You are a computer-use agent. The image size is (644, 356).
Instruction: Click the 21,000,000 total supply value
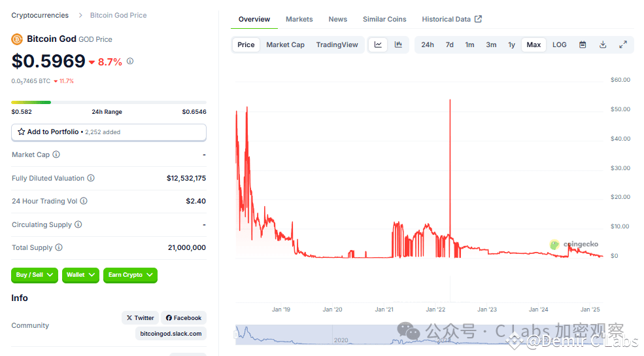tap(187, 247)
